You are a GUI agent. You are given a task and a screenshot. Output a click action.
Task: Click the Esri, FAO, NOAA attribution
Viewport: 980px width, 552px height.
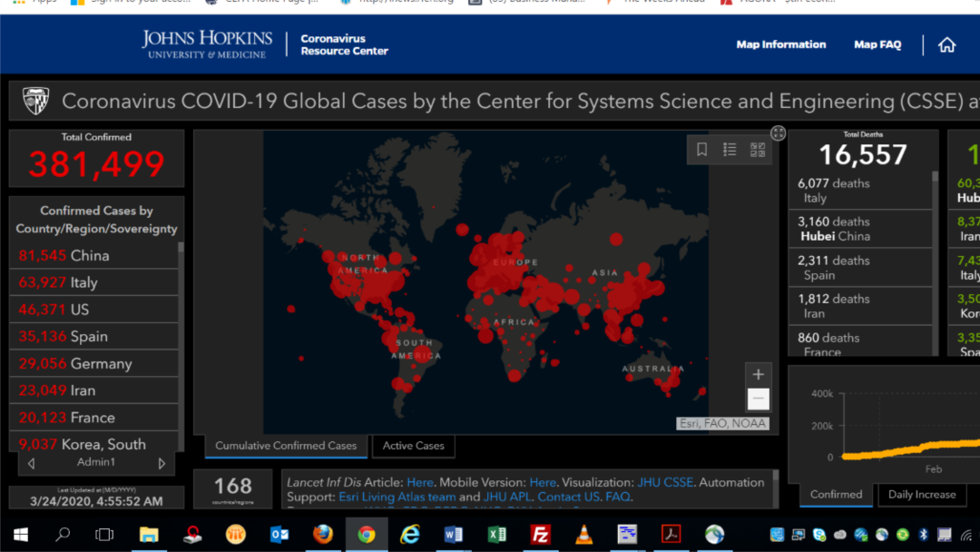pyautogui.click(x=722, y=423)
